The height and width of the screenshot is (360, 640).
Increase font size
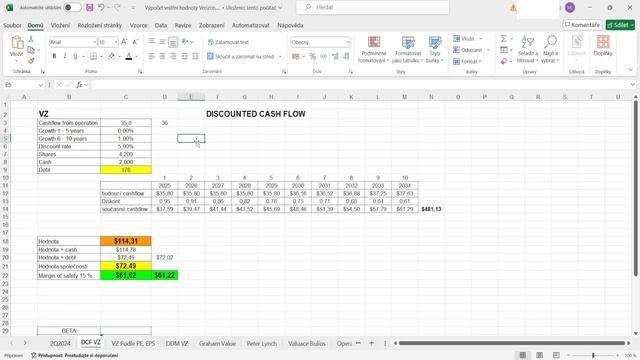coord(124,42)
